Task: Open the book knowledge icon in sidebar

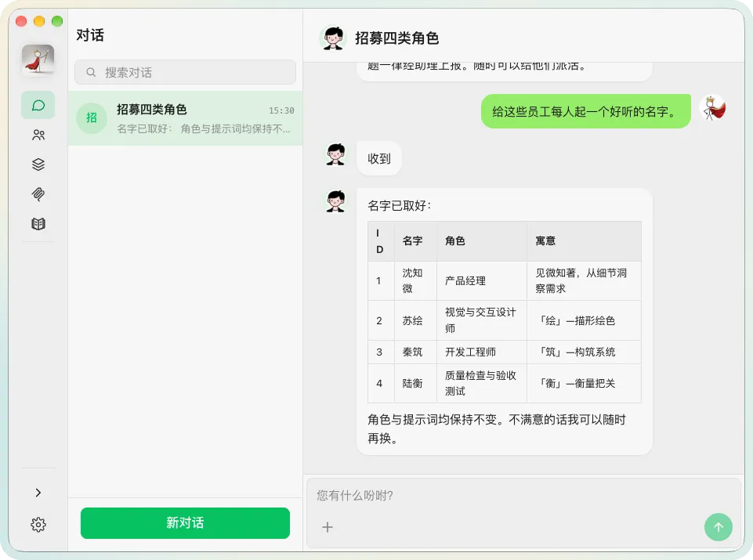Action: [x=38, y=224]
